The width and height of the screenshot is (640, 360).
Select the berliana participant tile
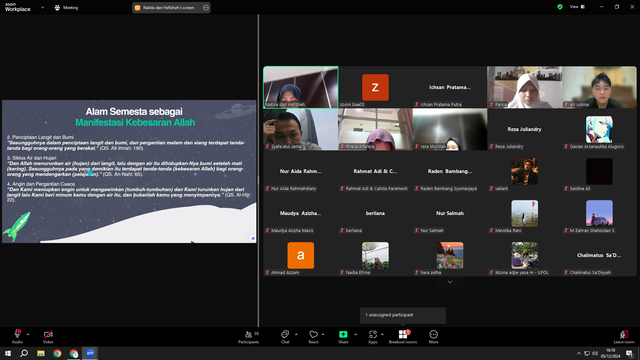(x=375, y=213)
